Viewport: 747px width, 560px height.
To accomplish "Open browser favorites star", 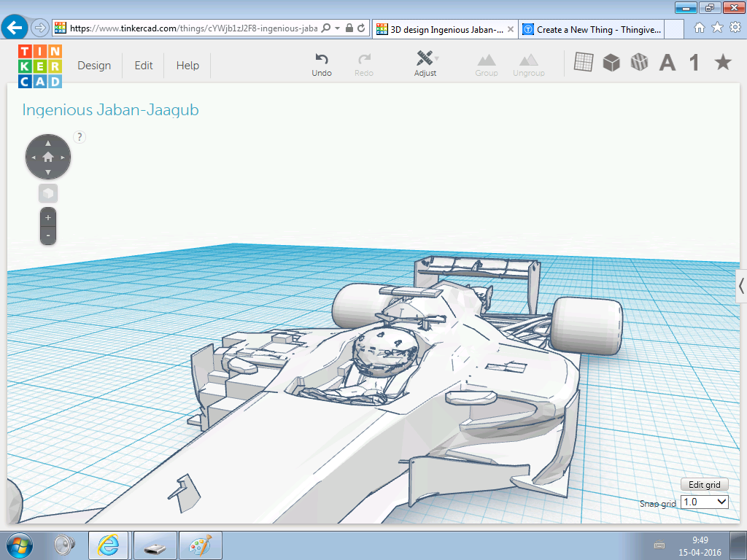I will [718, 28].
